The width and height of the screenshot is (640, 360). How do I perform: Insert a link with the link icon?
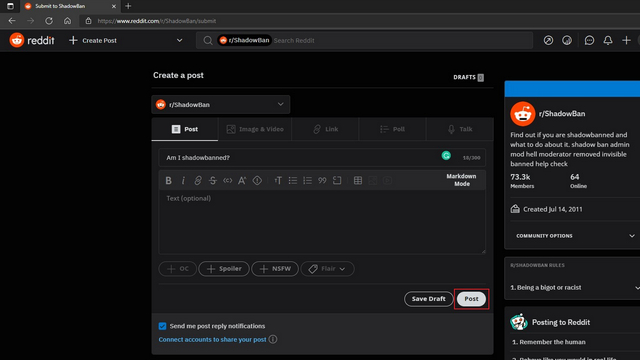[x=198, y=180]
